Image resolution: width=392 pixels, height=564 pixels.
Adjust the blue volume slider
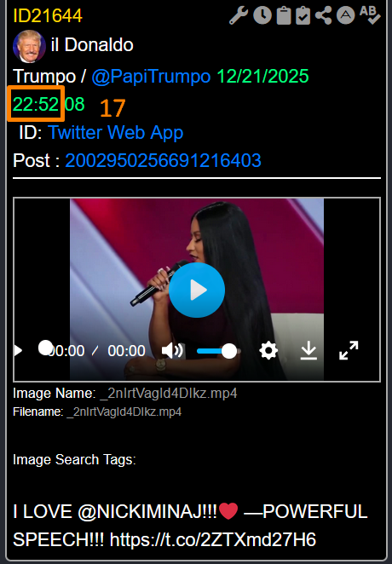[216, 351]
